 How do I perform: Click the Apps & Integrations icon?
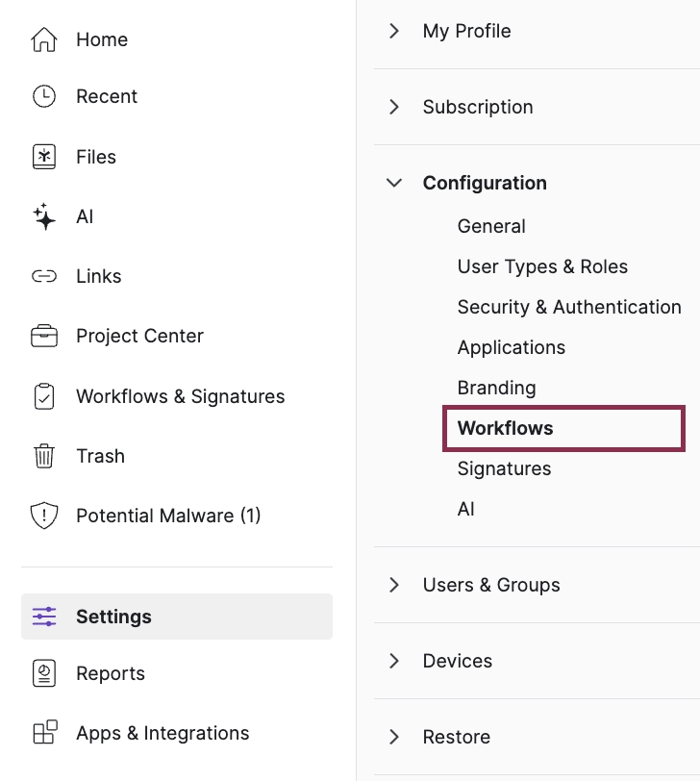[x=44, y=733]
